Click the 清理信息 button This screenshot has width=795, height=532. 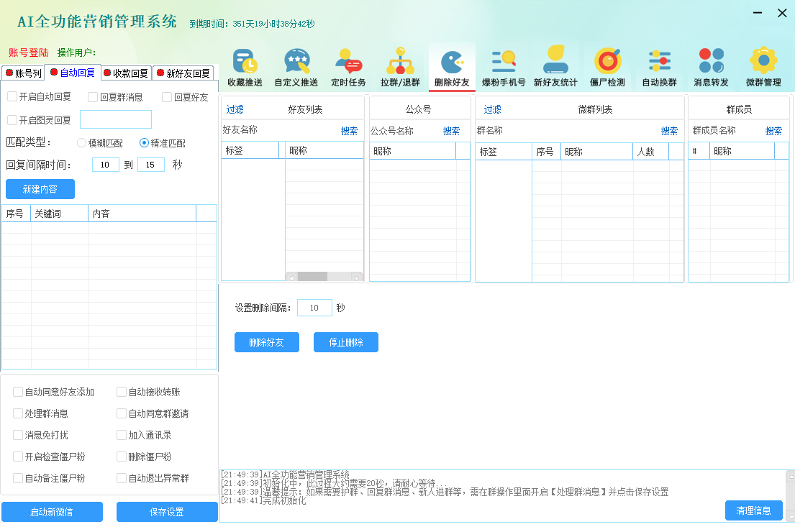click(753, 510)
